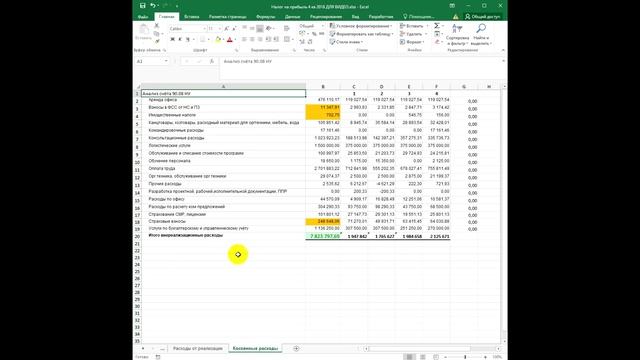Insert function using the fx button
The width and height of the screenshot is (640, 360).
pos(211,61)
